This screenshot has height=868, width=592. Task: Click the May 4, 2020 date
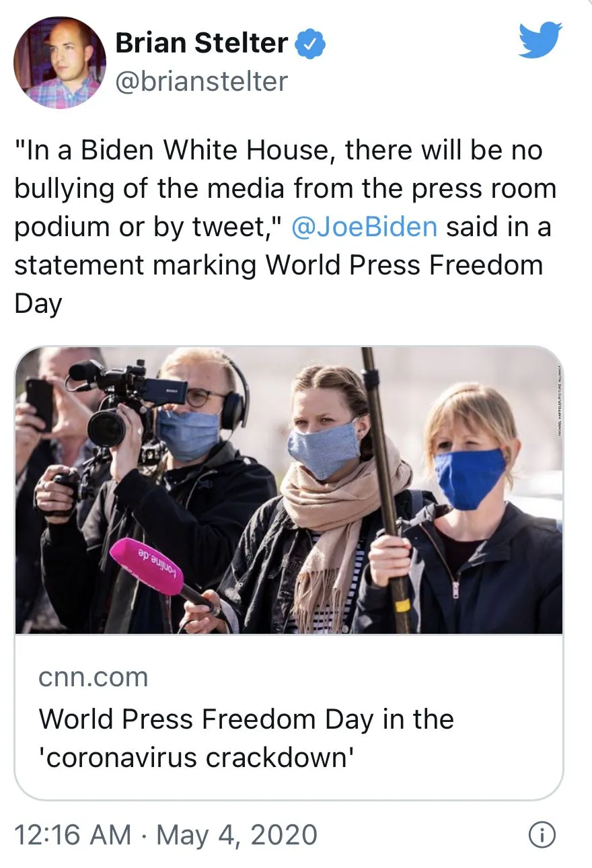237,836
